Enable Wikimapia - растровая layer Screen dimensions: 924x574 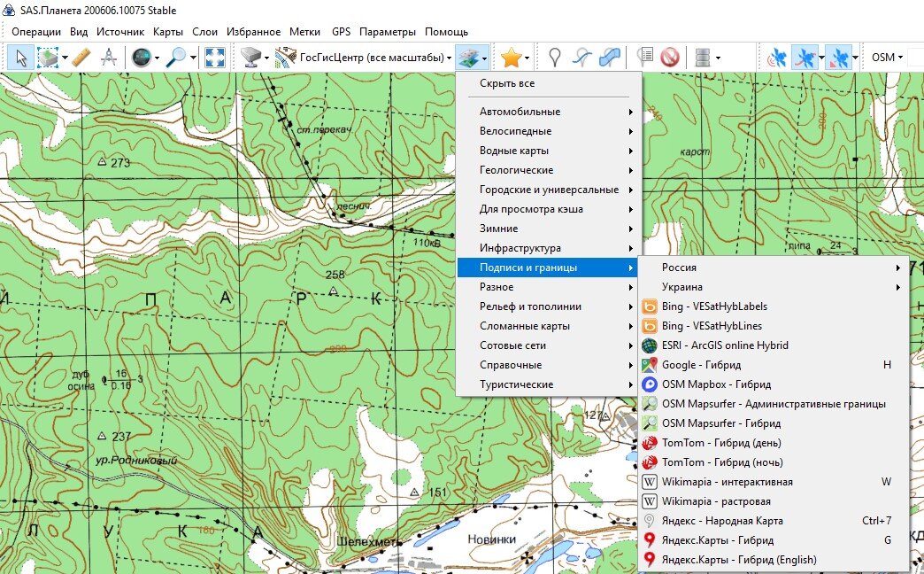pyautogui.click(x=774, y=500)
